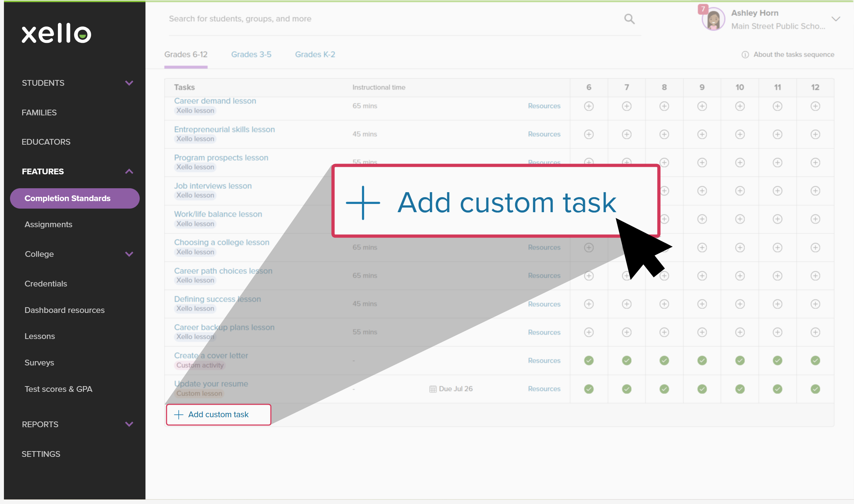Toggle Update your resume grade 10 checkmark
Image resolution: width=854 pixels, height=504 pixels.
(740, 389)
